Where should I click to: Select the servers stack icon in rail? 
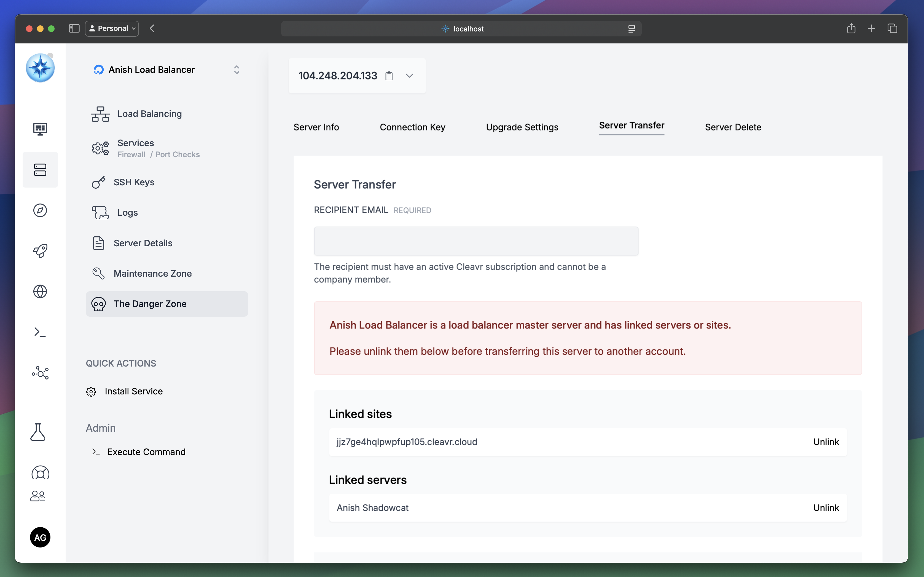[40, 170]
